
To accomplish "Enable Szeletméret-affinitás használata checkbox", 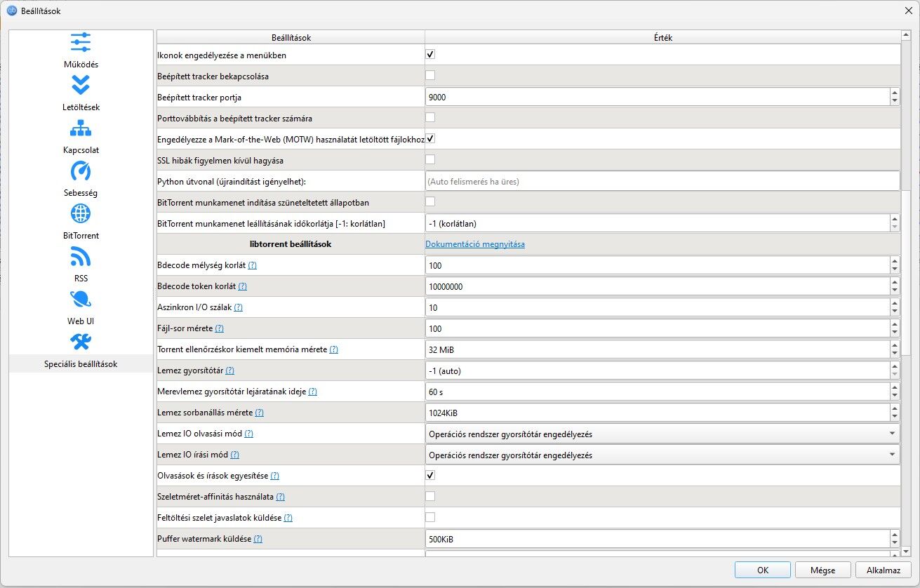I will tap(431, 497).
